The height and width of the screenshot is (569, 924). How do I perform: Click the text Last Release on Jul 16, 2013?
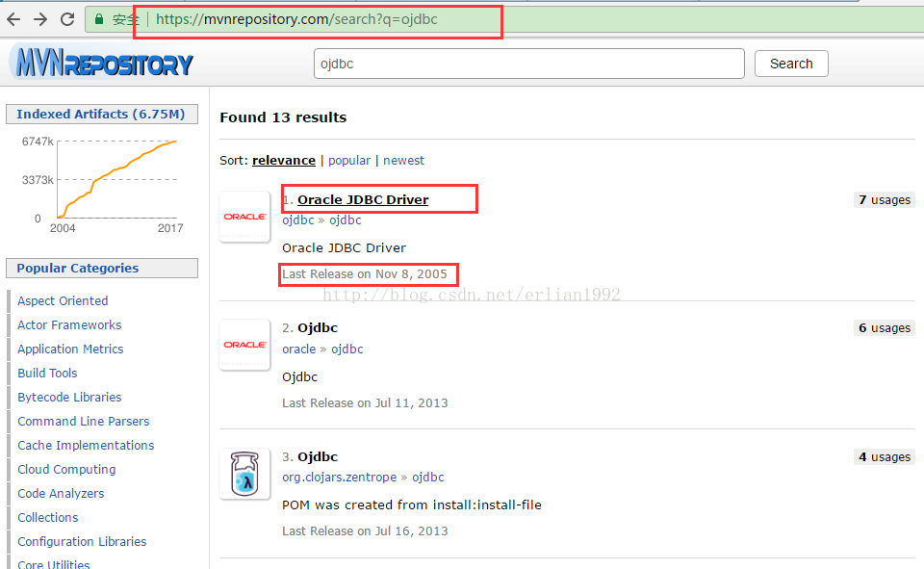(x=365, y=531)
